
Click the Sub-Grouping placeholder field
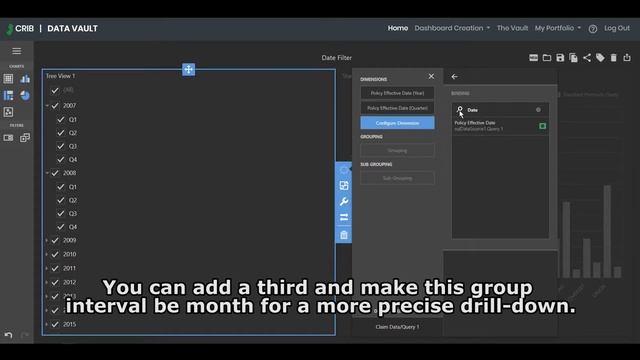(x=397, y=178)
